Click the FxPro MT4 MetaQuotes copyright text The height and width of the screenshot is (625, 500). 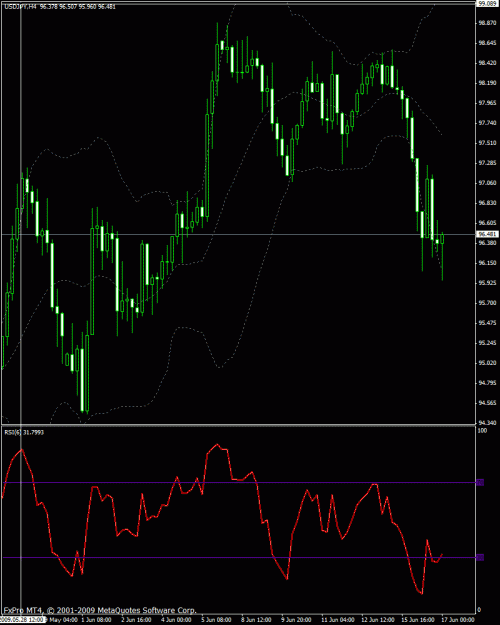(x=100, y=610)
